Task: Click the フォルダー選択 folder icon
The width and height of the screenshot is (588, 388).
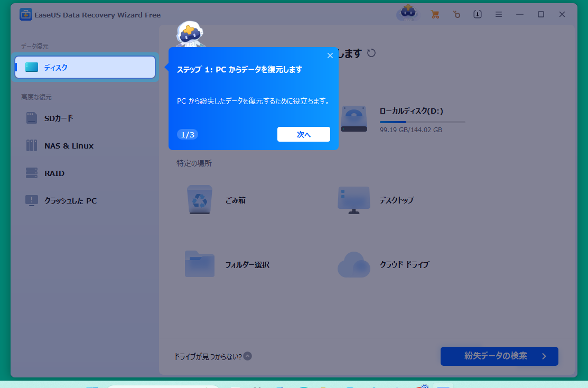Action: pyautogui.click(x=200, y=264)
